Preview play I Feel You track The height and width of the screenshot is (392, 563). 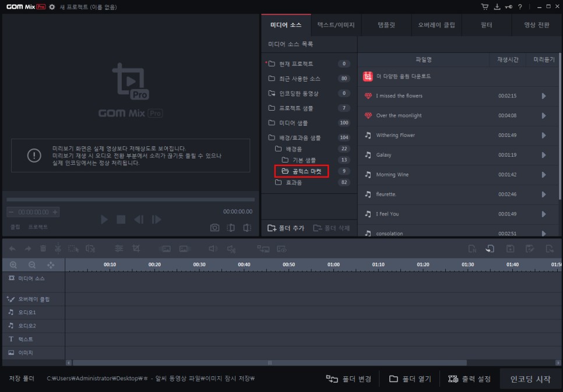pyautogui.click(x=544, y=214)
